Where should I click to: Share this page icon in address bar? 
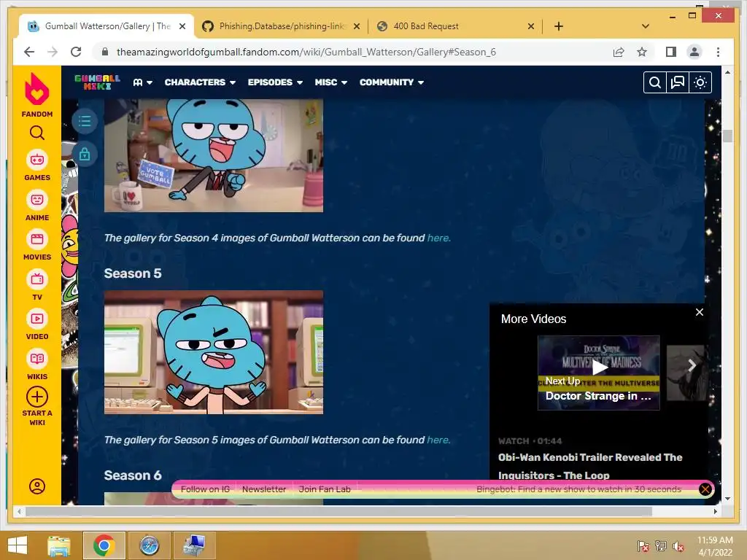[619, 52]
